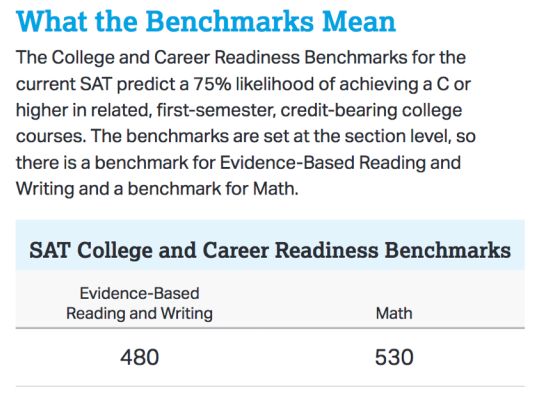
Task: Click the word 'Benchmarks' in blue heading
Action: coord(230,22)
